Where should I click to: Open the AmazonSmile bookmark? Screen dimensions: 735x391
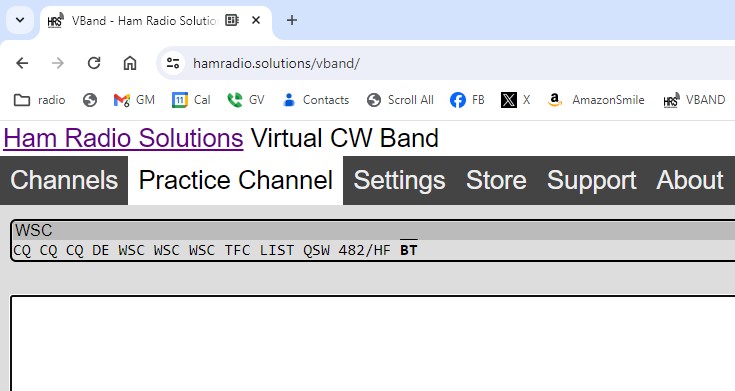coord(596,100)
